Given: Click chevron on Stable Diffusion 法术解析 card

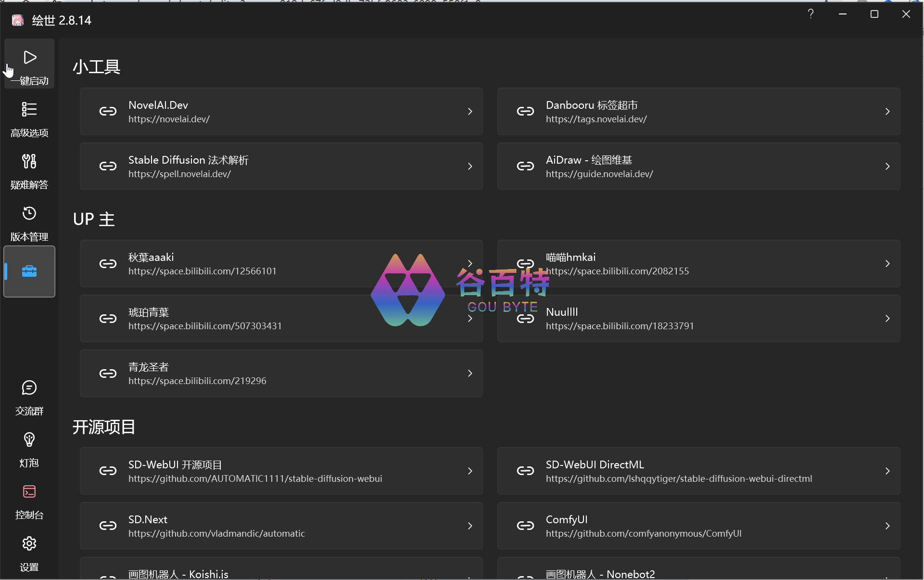Looking at the screenshot, I should tap(470, 167).
